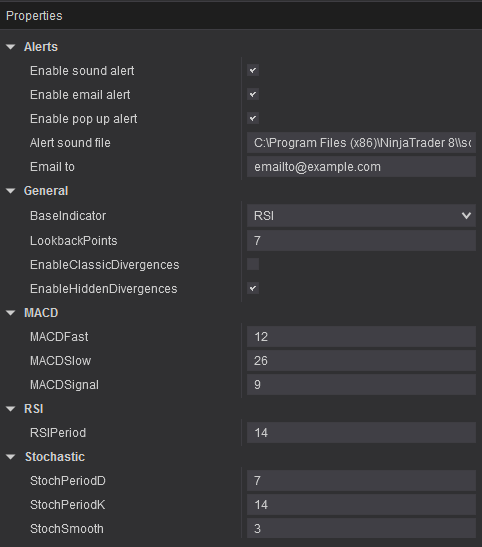
Task: Enable the EnableClassicDivergences checkbox
Action: click(x=253, y=264)
